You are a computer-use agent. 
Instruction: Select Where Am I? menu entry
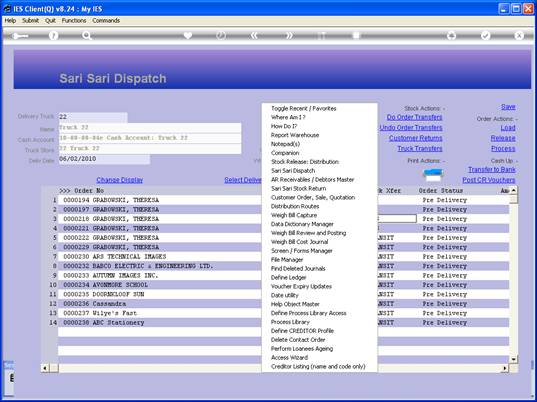point(288,117)
